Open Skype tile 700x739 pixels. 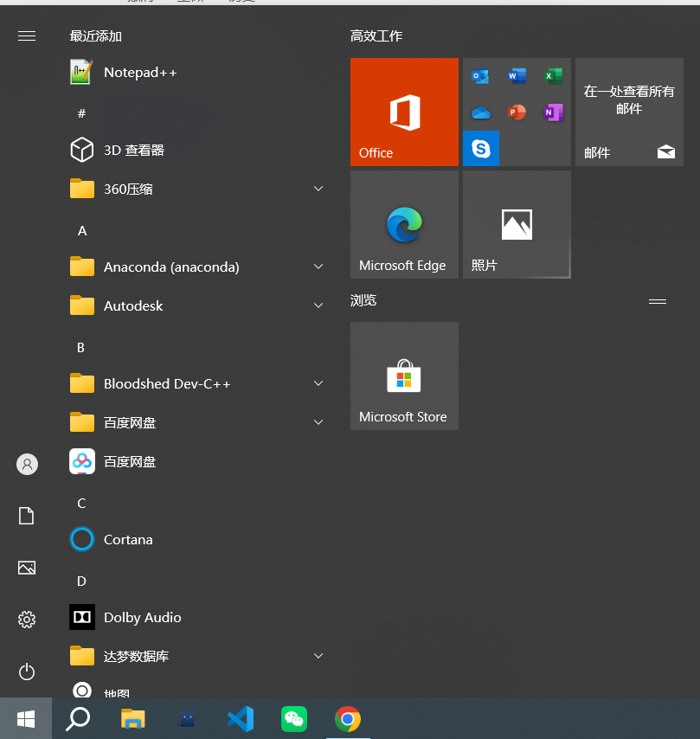[x=481, y=149]
